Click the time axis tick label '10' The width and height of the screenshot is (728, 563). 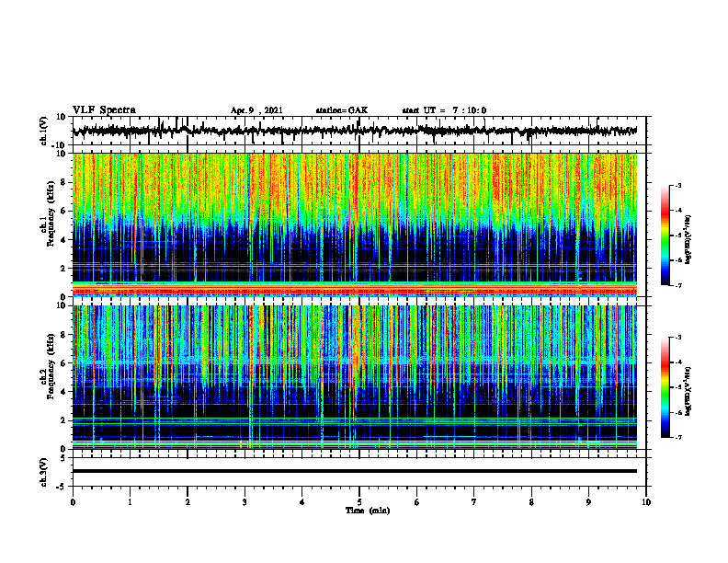tap(646, 502)
